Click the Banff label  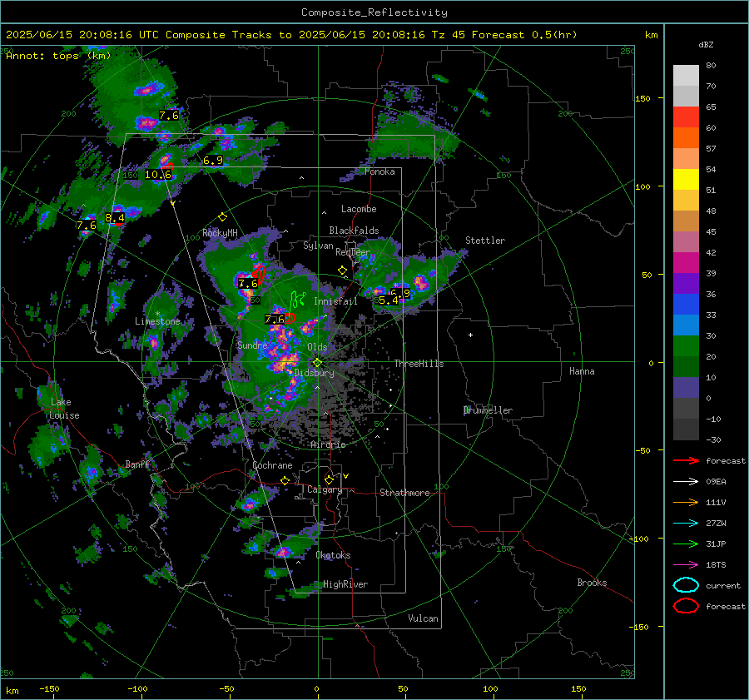coord(137,464)
